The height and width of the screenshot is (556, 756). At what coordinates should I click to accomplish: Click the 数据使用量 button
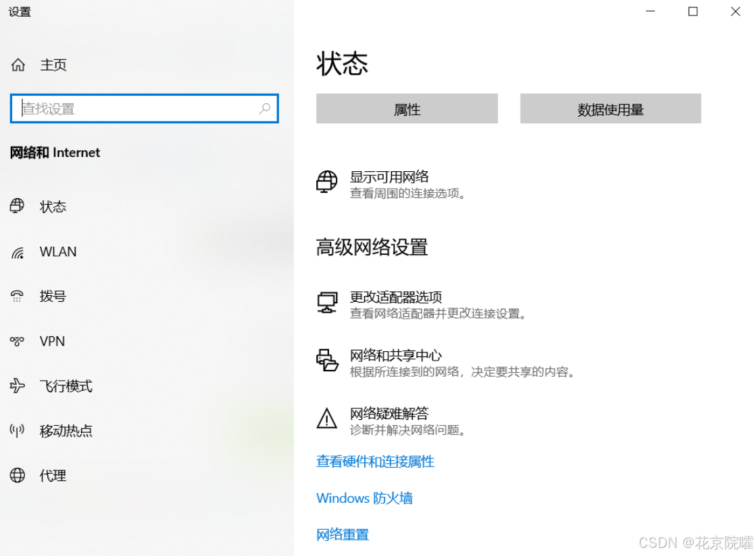point(610,109)
